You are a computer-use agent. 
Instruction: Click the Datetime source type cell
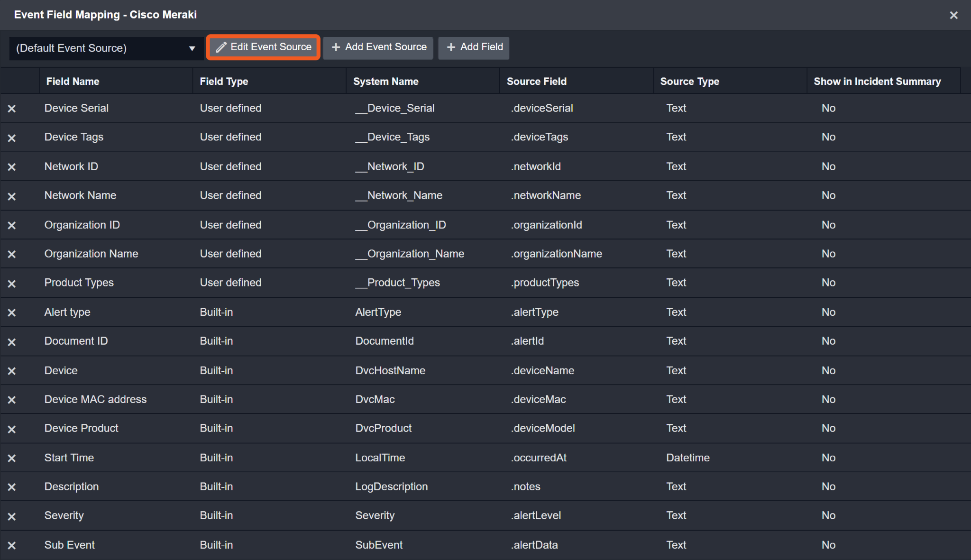click(x=687, y=458)
